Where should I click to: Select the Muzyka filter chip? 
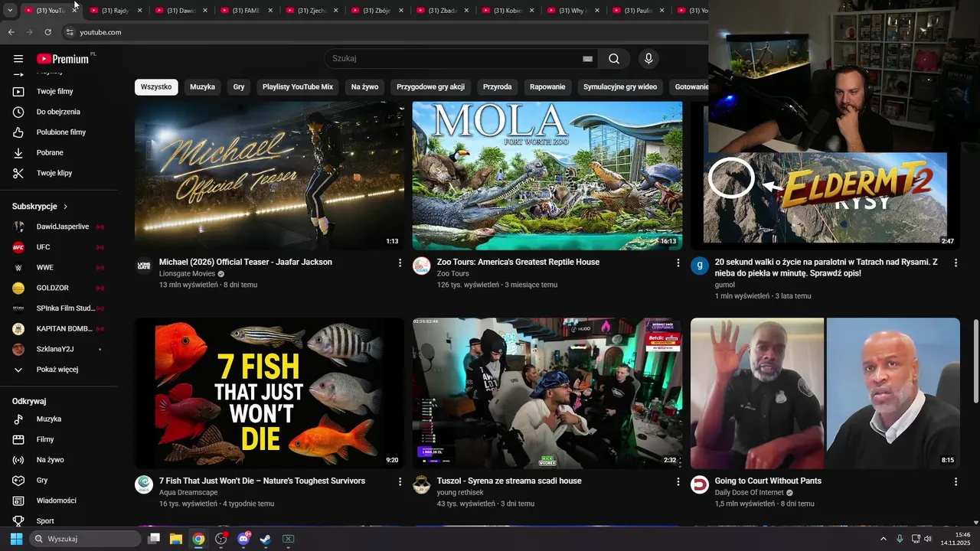tap(202, 87)
